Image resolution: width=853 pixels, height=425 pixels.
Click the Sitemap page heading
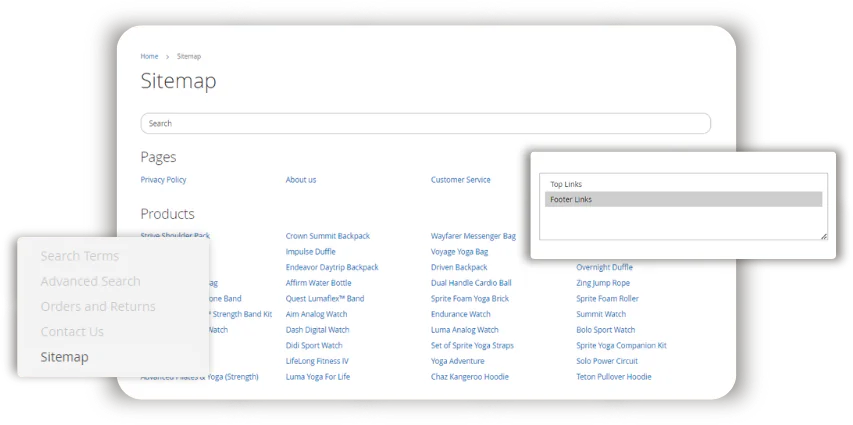pyautogui.click(x=178, y=81)
